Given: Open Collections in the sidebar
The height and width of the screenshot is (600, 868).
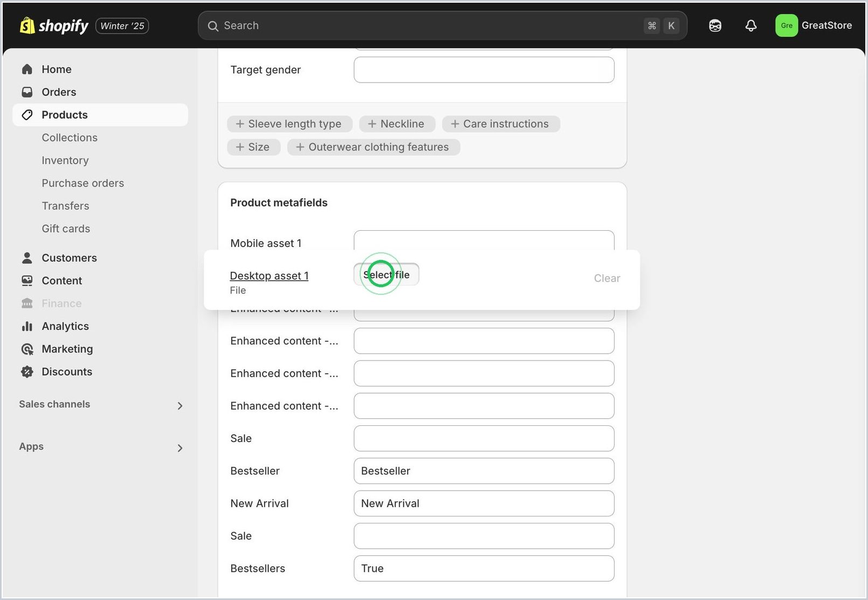Looking at the screenshot, I should pos(70,137).
